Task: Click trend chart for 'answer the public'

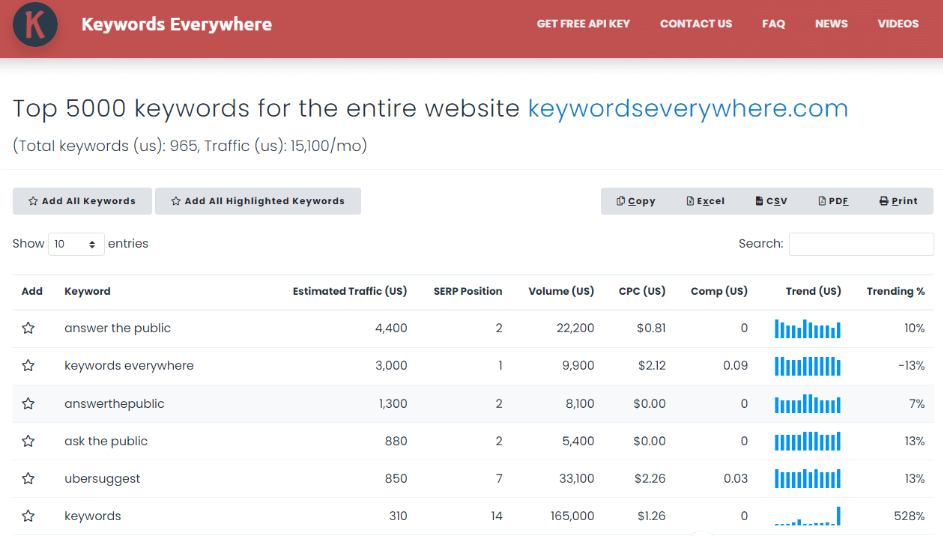Action: coord(807,328)
